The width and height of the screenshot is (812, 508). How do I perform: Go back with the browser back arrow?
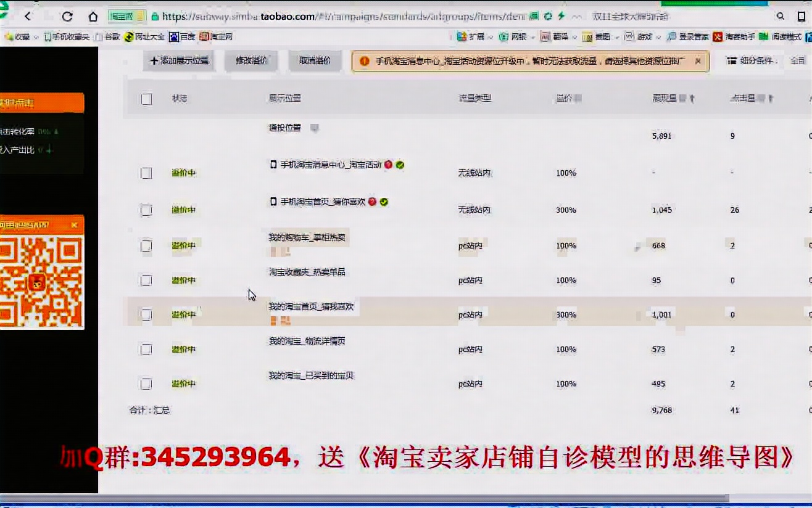(x=28, y=17)
